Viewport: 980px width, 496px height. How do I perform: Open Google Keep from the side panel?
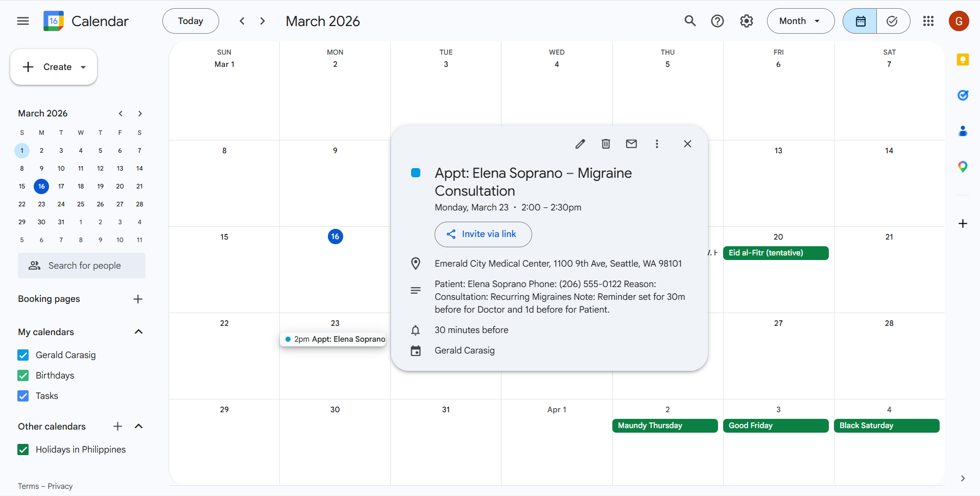click(963, 60)
